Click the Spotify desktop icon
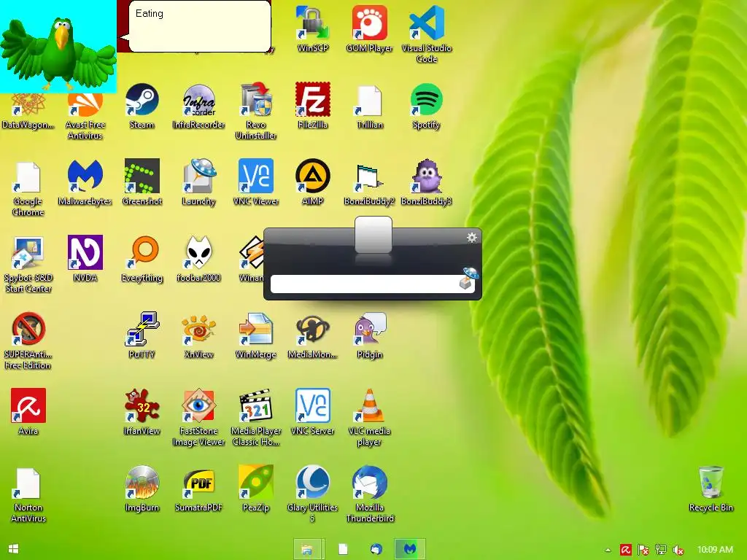The image size is (747, 560). (426, 106)
